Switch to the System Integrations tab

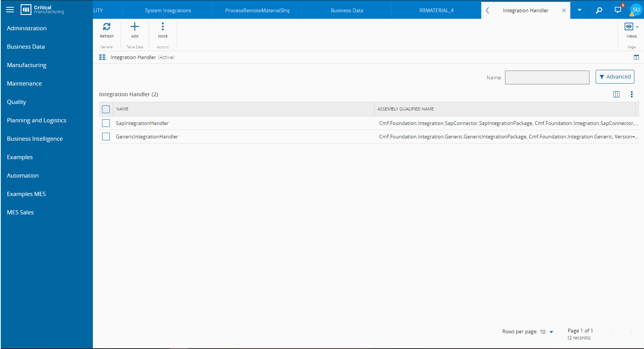[x=168, y=10]
